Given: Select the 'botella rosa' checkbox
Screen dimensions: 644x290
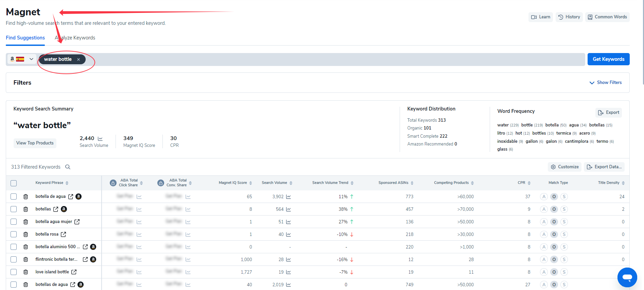Looking at the screenshot, I should [x=14, y=234].
